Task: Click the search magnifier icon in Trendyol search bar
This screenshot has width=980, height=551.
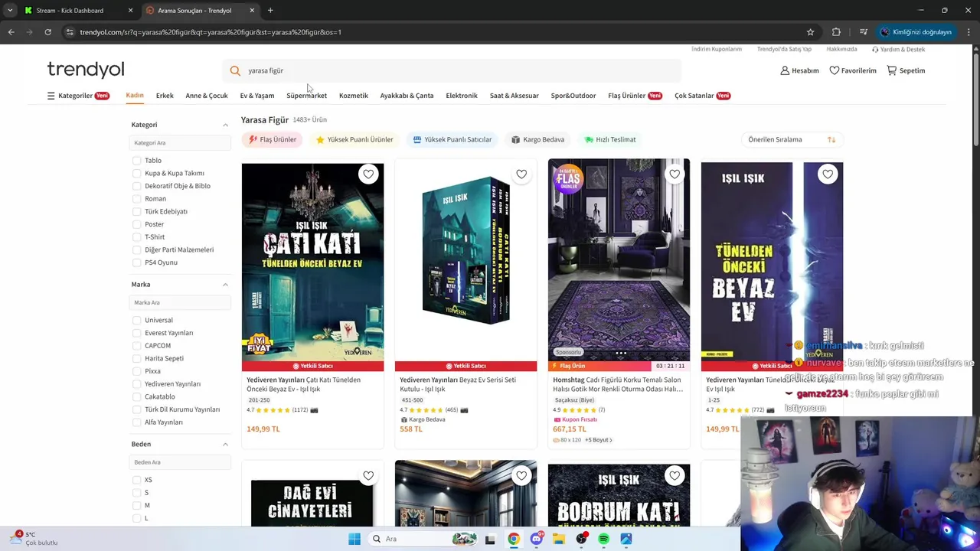Action: pyautogui.click(x=235, y=70)
